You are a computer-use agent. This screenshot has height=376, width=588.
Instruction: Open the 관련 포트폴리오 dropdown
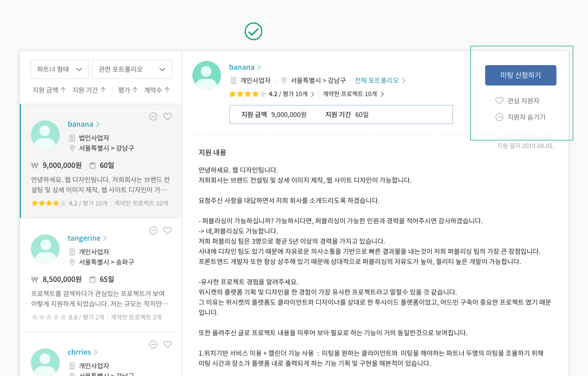pos(132,69)
